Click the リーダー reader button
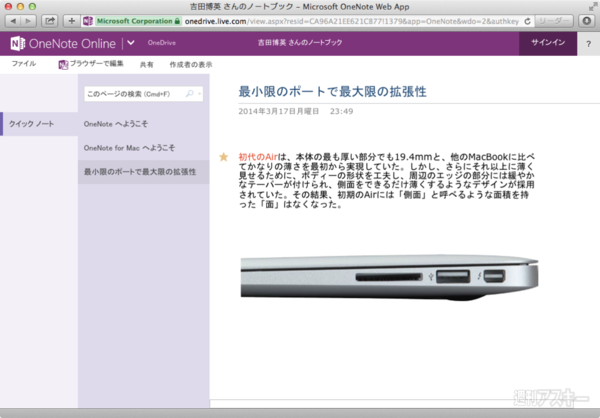600x418 pixels. [x=554, y=21]
